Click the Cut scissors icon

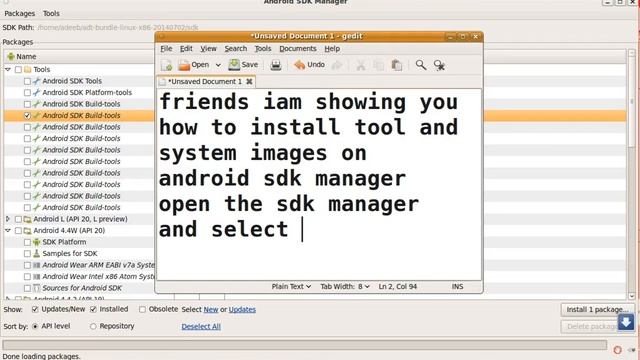pyautogui.click(x=360, y=65)
